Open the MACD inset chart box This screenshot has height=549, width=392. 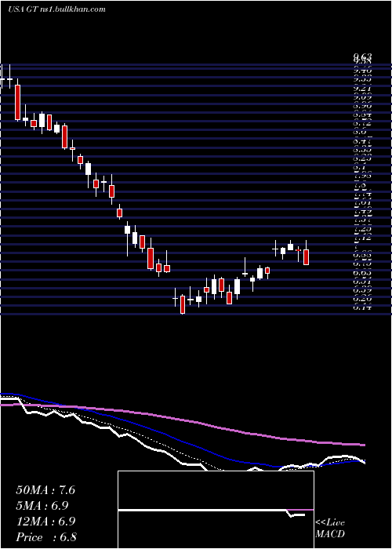pyautogui.click(x=216, y=510)
